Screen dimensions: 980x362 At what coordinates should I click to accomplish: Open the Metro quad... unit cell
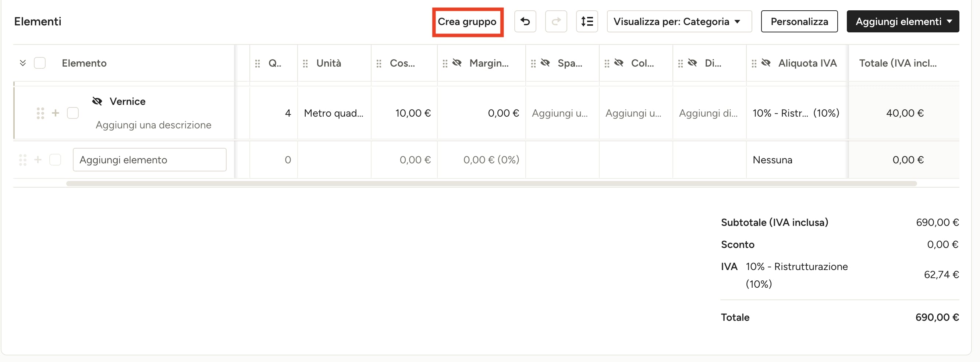(334, 113)
